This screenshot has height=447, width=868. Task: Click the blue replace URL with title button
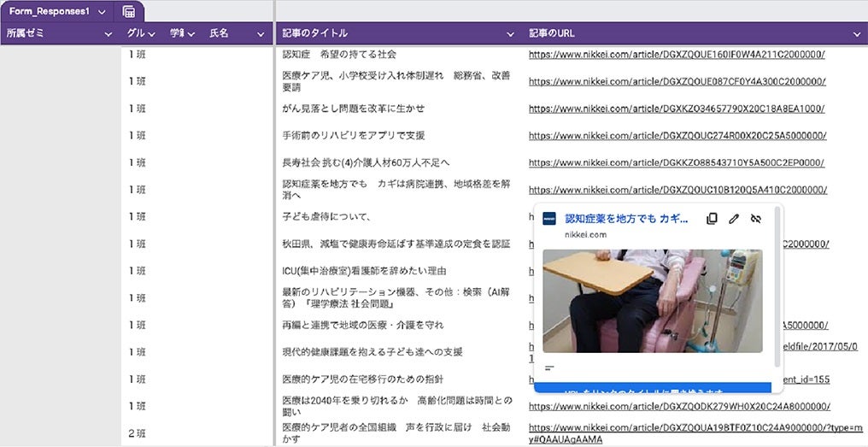pos(652,389)
